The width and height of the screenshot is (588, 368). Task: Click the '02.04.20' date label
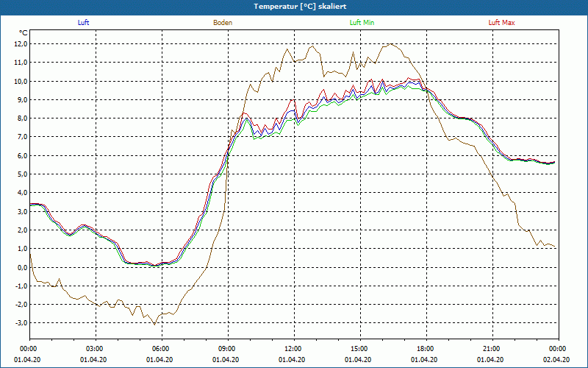click(x=556, y=359)
